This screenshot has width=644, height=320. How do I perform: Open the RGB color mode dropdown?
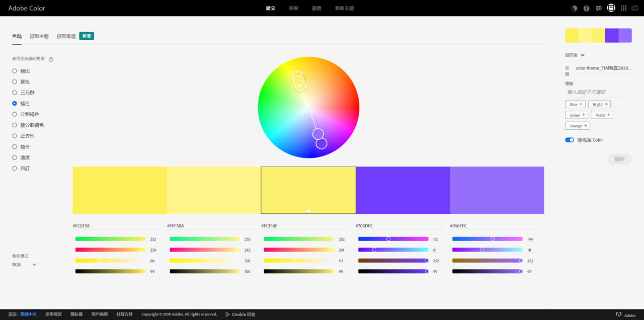[x=24, y=265]
